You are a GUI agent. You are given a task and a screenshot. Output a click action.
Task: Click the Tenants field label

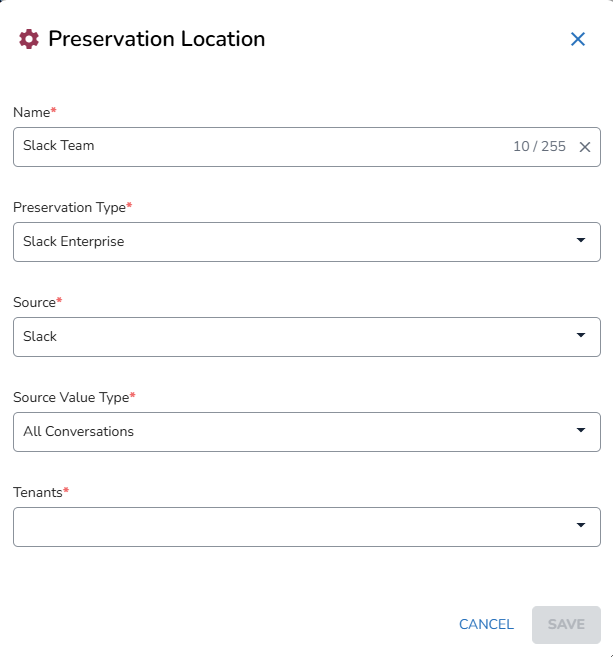pos(37,492)
